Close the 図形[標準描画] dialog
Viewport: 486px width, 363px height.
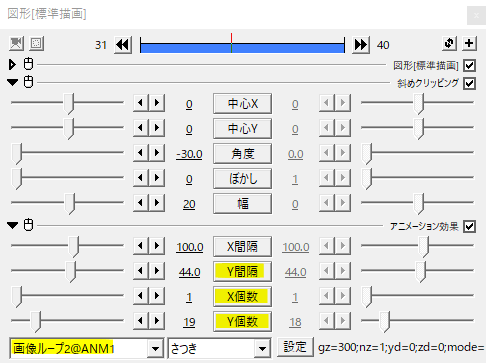[476, 15]
